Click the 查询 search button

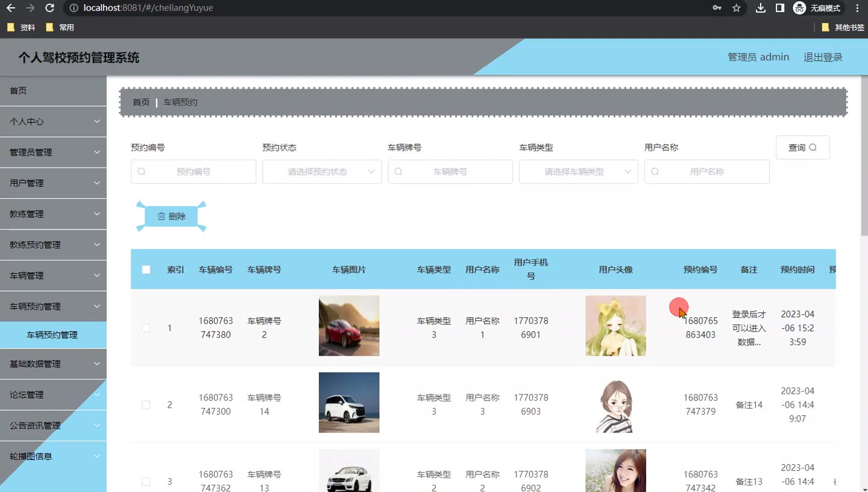(802, 148)
